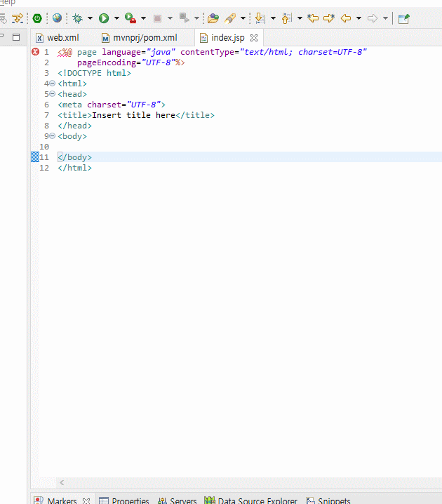The width and height of the screenshot is (442, 504).
Task: Close the index.jsp tab
Action: tap(254, 38)
